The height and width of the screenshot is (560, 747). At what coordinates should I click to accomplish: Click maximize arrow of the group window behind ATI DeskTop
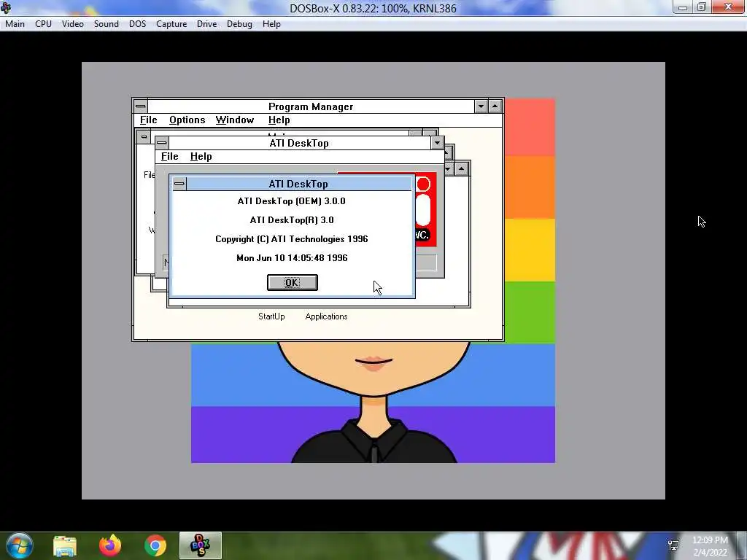461,169
